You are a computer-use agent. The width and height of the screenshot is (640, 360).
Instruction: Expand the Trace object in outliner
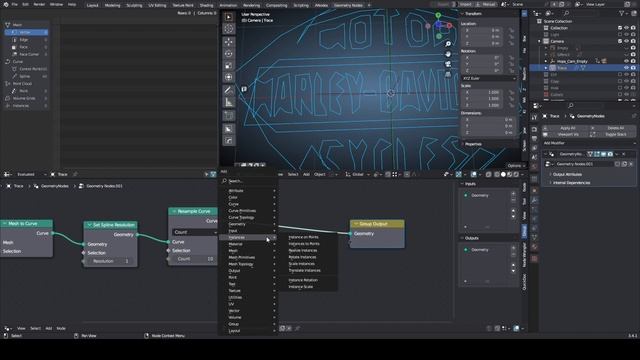coord(546,68)
